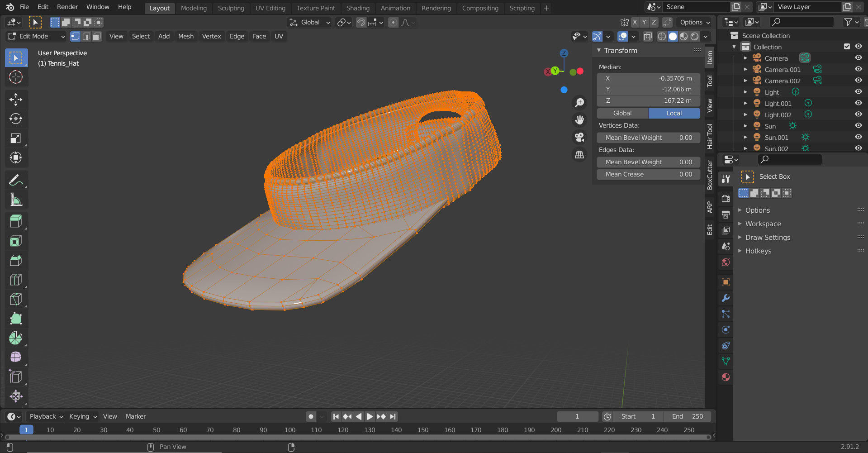Open Material properties tab icon
This screenshot has height=453, width=868.
[726, 377]
